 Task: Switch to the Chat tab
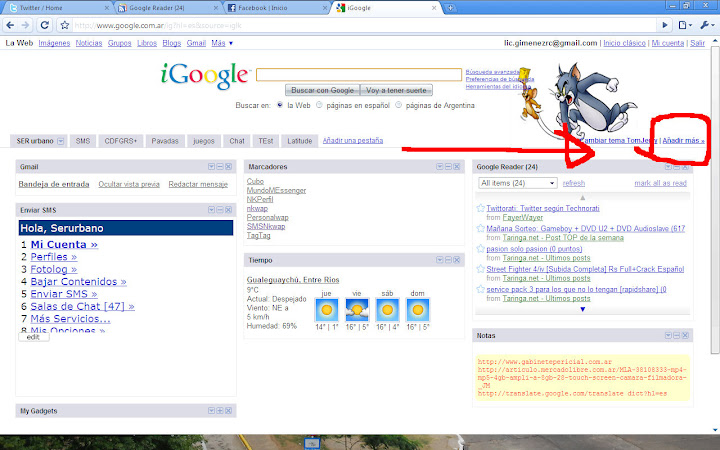click(237, 141)
